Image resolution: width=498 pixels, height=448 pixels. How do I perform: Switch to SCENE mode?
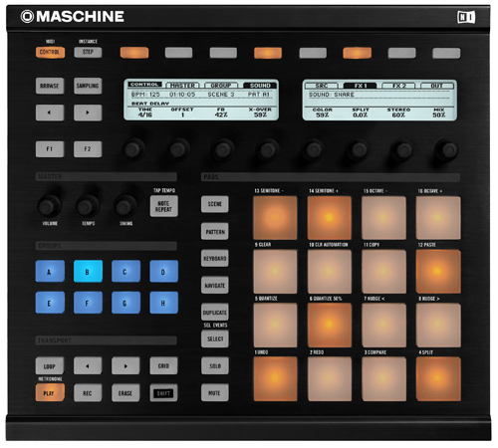[x=215, y=204]
